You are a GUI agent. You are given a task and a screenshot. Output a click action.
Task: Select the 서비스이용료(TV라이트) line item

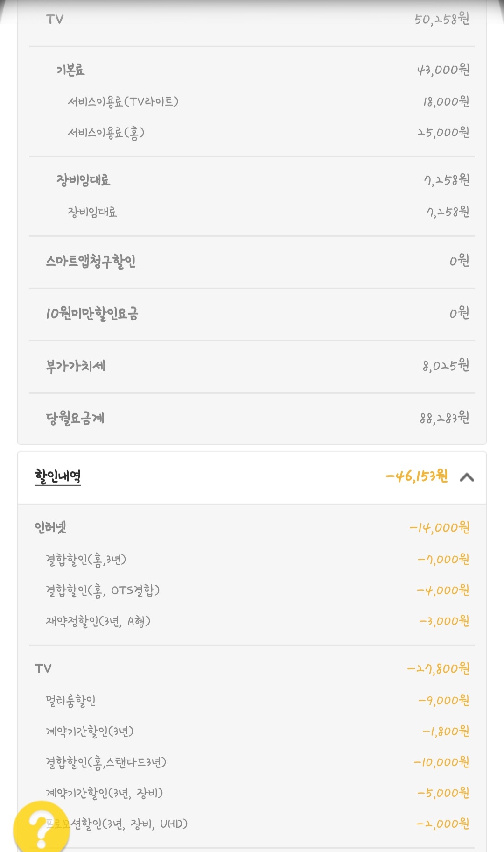123,102
